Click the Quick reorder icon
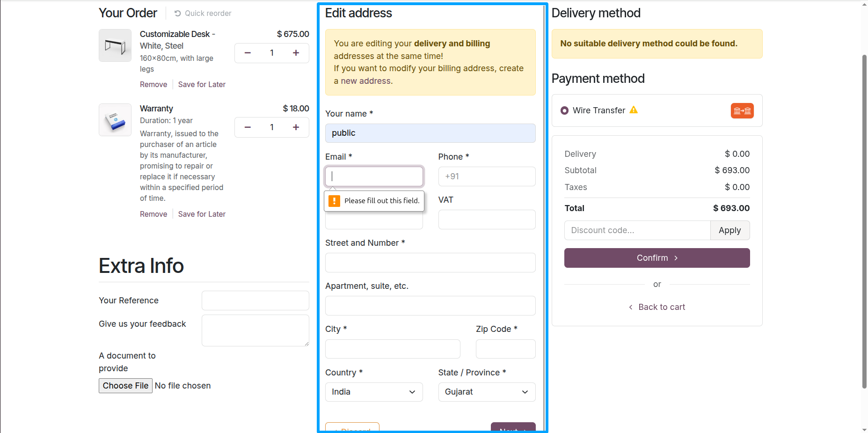The width and height of the screenshot is (868, 433). click(x=178, y=14)
